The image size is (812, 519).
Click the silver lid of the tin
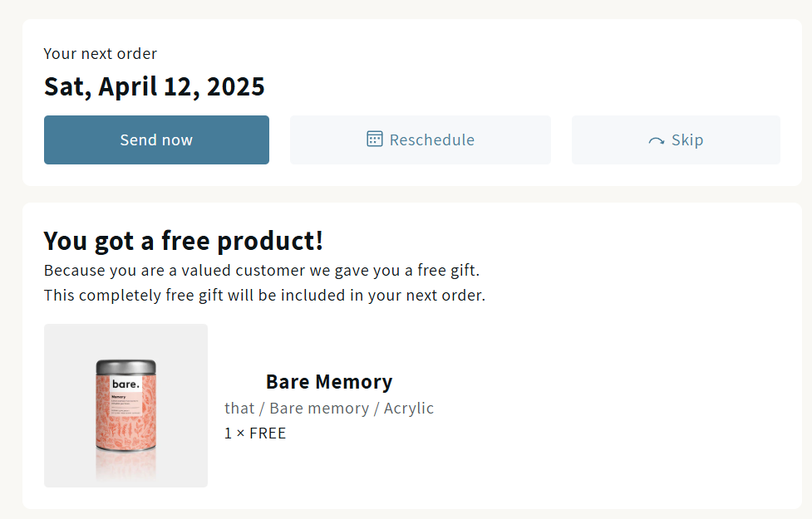click(125, 367)
